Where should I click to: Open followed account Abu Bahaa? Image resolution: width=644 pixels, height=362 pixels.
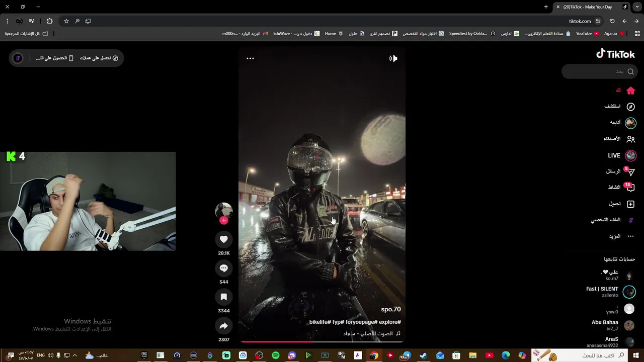(x=612, y=325)
